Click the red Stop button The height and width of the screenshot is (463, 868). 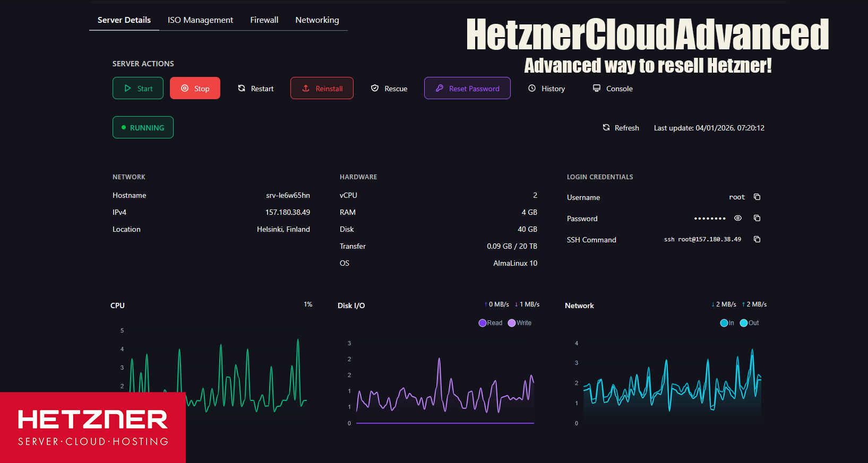pyautogui.click(x=195, y=88)
